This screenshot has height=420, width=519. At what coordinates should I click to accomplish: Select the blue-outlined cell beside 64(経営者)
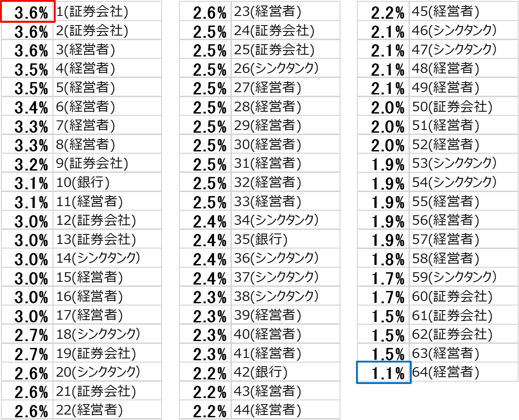coord(383,372)
